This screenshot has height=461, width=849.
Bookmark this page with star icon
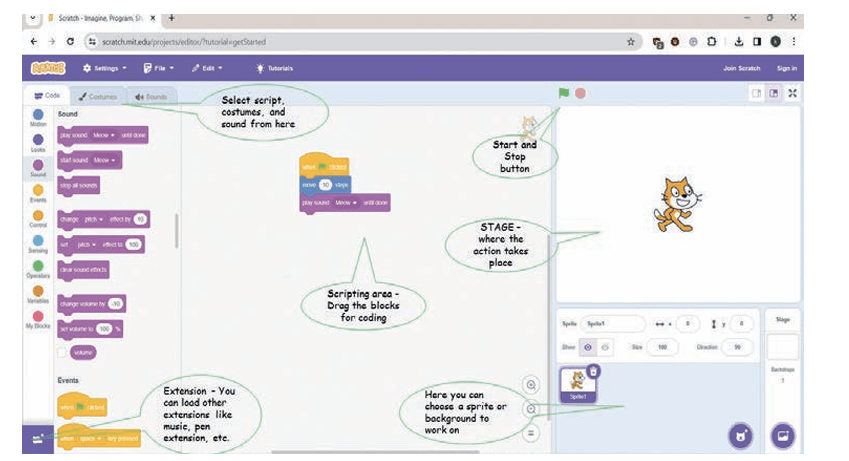click(x=631, y=42)
